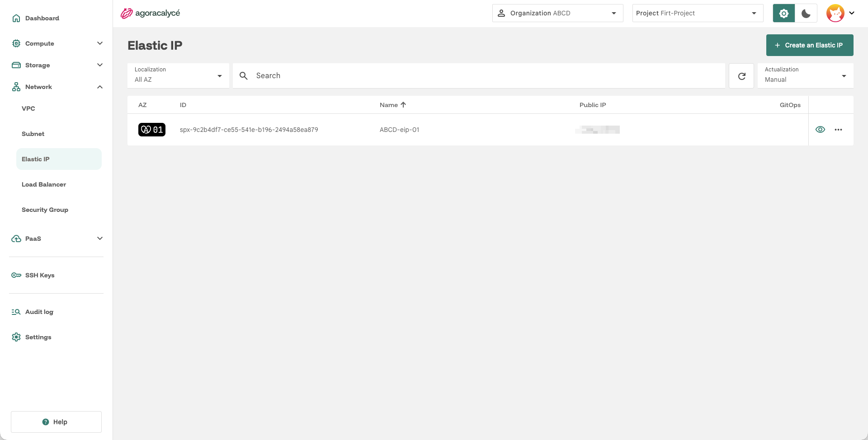Screen dimensions: 868x440
Task: Go to Subnet in sidebar
Action: click(33, 134)
